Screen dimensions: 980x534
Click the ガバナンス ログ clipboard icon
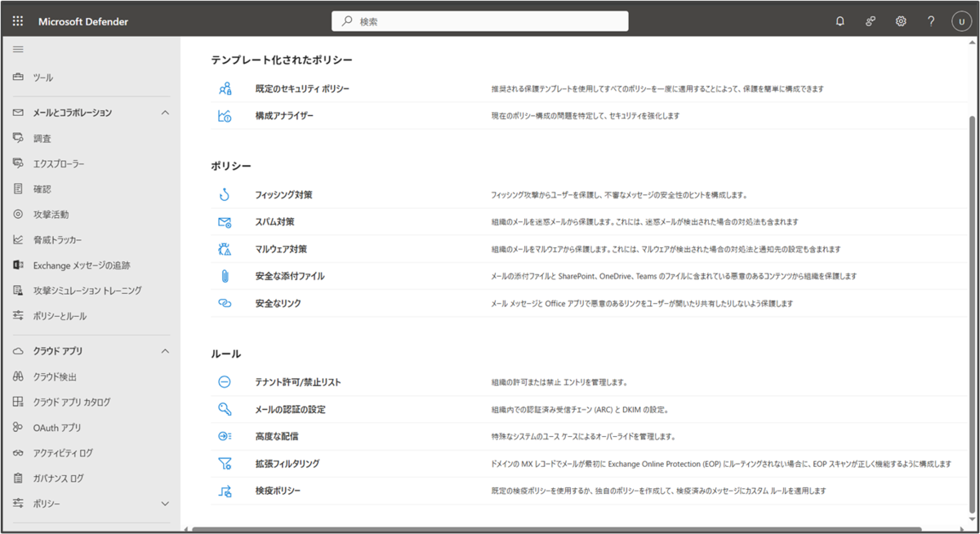click(18, 478)
